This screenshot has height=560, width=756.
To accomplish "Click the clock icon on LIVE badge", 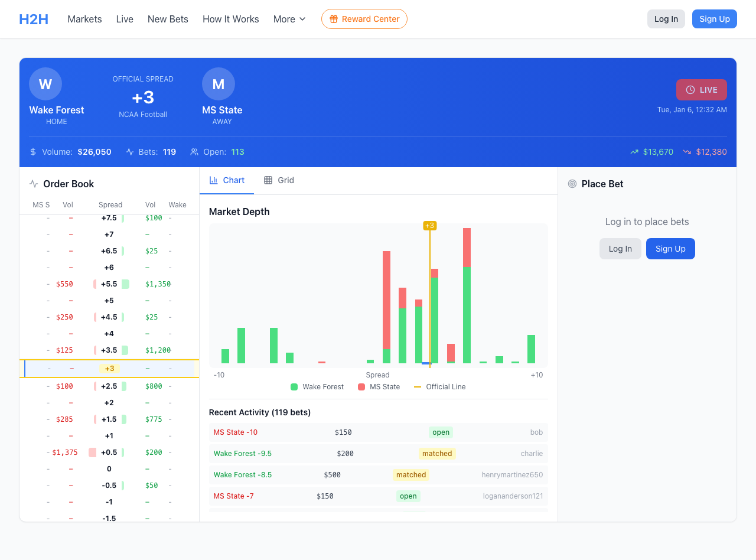I will 690,90.
